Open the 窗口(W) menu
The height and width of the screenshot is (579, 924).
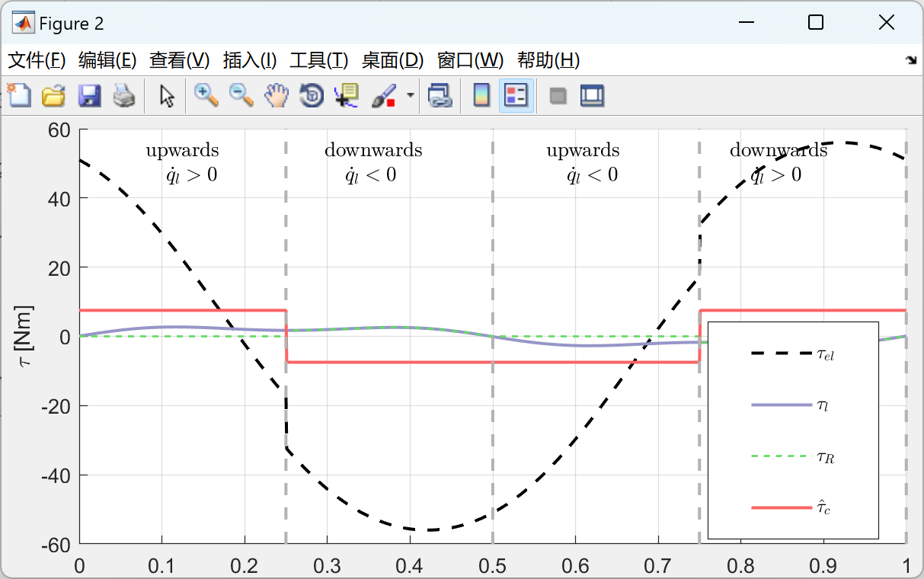(x=470, y=60)
